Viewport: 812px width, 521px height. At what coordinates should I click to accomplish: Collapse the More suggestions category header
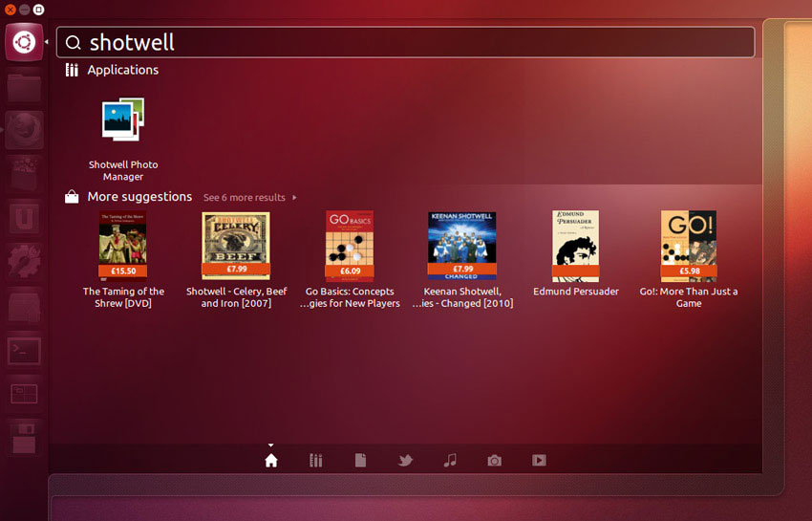pyautogui.click(x=139, y=197)
